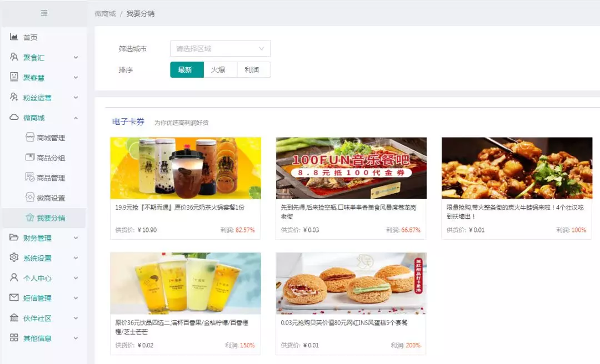Image resolution: width=600 pixels, height=364 pixels.
Task: Click the 聚食汇 sidebar icon
Action: [14, 57]
